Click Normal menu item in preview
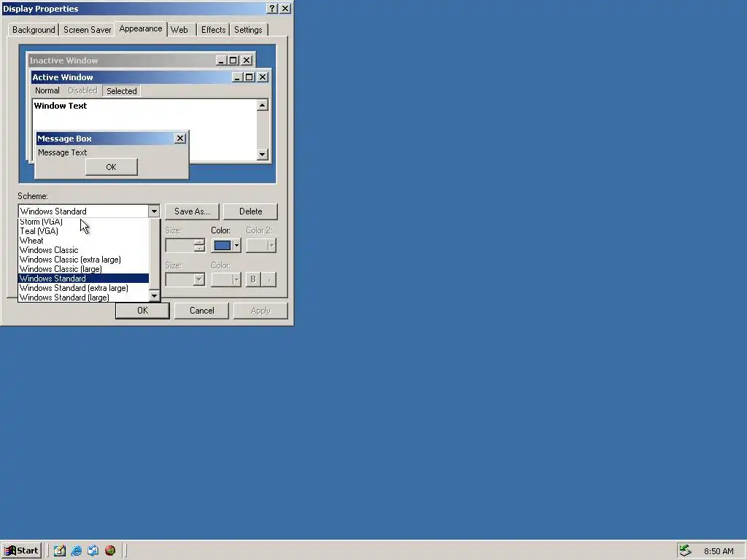The height and width of the screenshot is (560, 747). tap(47, 90)
